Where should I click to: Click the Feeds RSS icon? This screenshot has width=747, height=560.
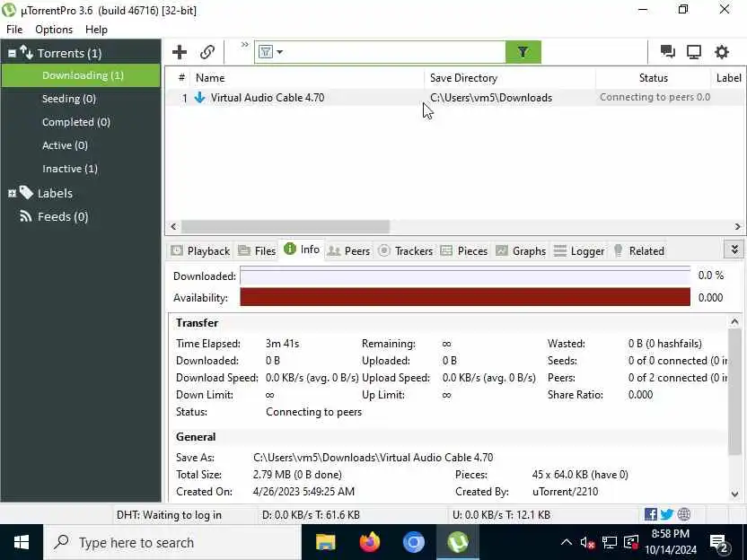click(26, 216)
